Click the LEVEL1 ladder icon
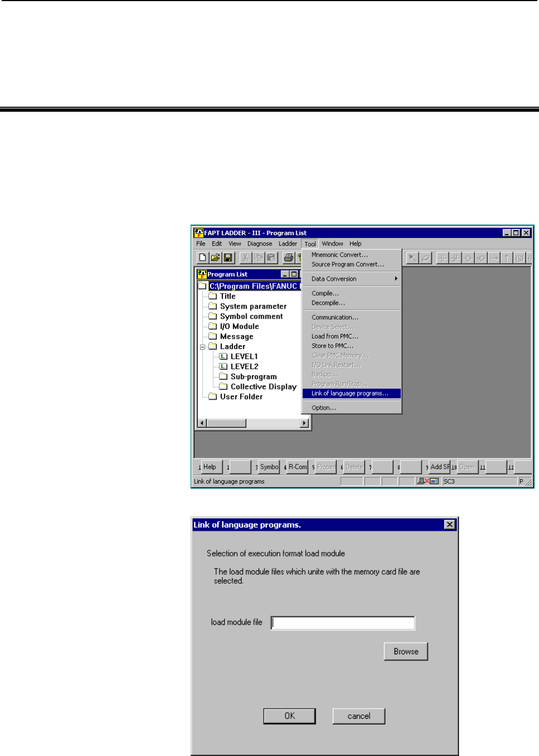539x756 pixels. pos(223,356)
